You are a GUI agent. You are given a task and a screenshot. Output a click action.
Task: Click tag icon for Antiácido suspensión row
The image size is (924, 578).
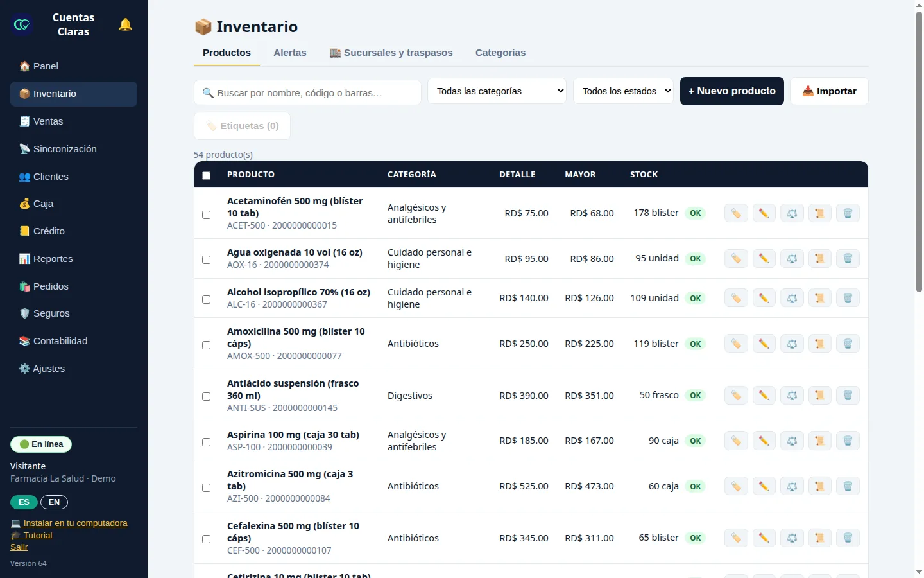(736, 396)
